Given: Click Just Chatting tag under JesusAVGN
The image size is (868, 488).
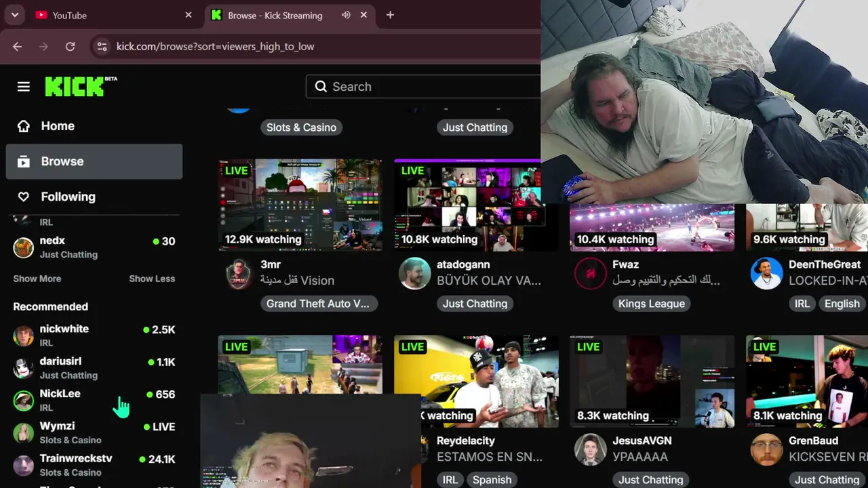Looking at the screenshot, I should click(x=651, y=480).
